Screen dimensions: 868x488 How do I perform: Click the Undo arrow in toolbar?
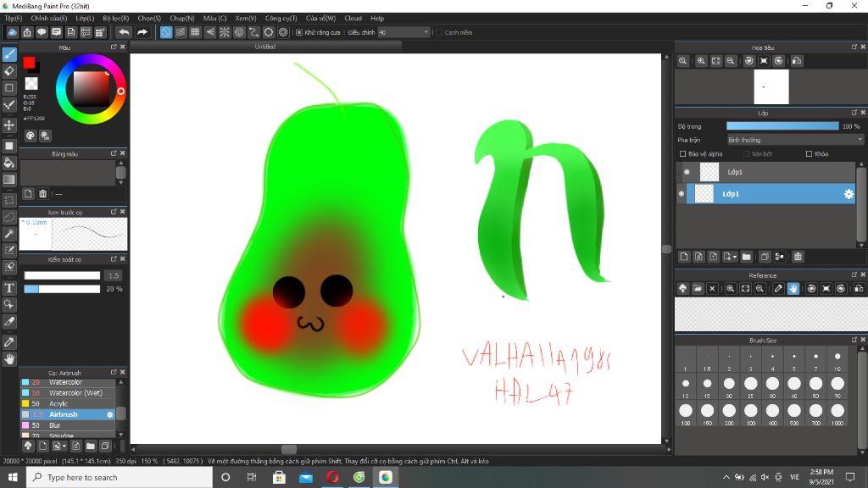click(124, 33)
